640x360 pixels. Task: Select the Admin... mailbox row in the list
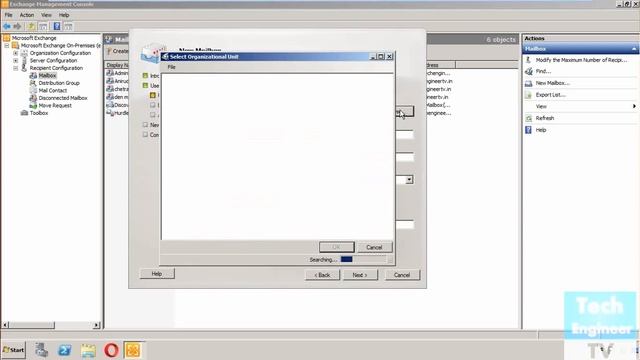(118, 73)
